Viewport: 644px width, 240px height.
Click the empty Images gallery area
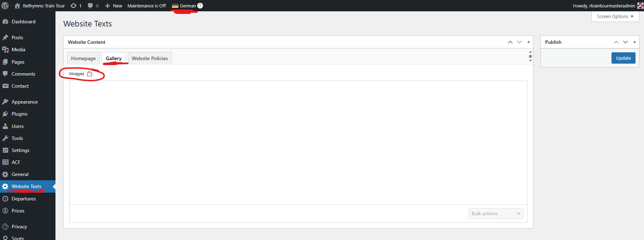[298, 142]
